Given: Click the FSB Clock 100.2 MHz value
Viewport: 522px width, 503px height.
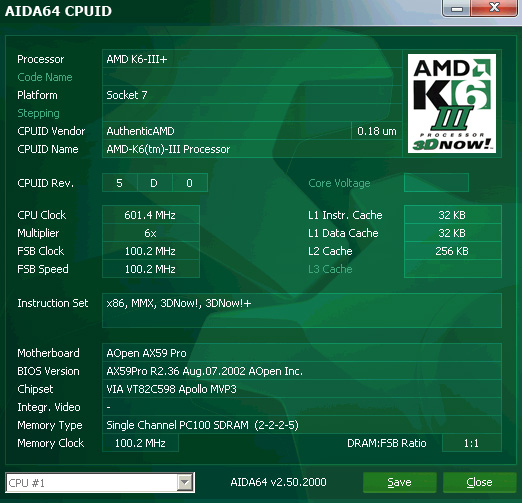Looking at the screenshot, I should 151,251.
